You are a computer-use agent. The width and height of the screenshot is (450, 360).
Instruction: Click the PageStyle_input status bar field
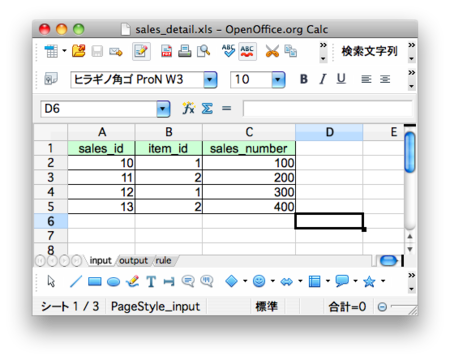coord(155,307)
